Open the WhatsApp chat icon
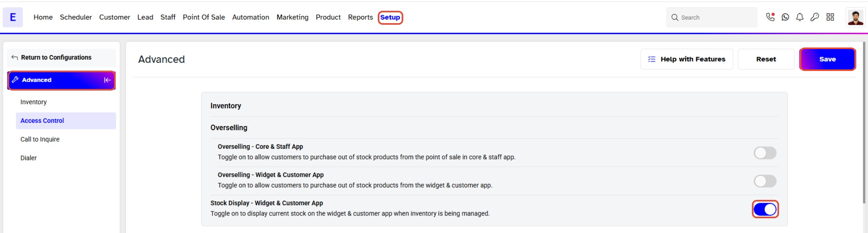This screenshot has width=868, height=233. tap(785, 17)
